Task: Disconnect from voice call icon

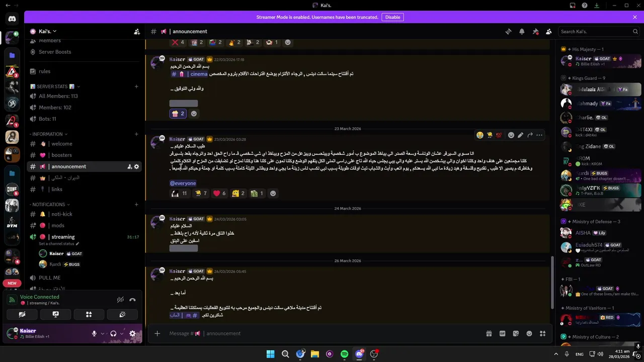Action: 132,300
